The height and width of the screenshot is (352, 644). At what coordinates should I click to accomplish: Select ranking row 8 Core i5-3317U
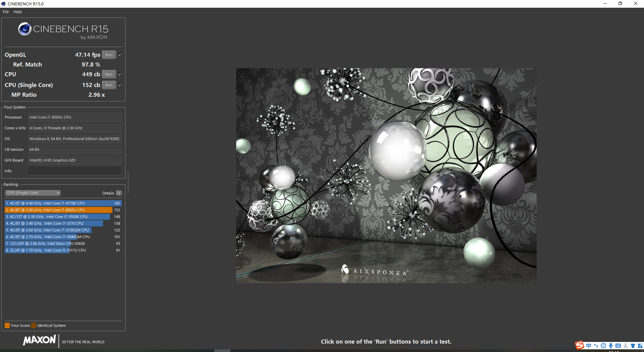click(x=63, y=250)
